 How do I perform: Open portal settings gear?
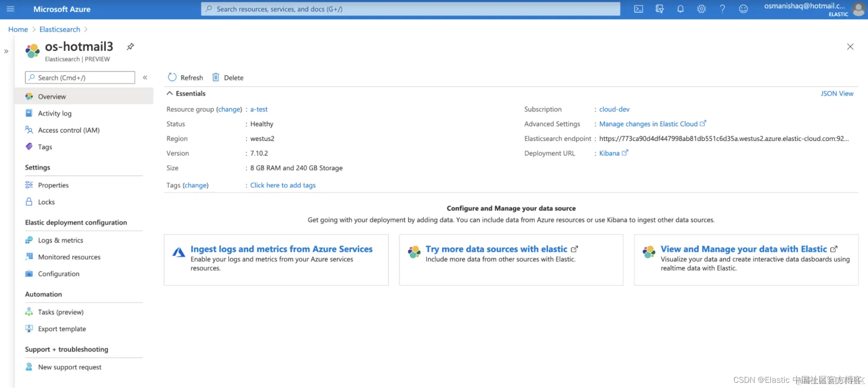[x=701, y=9]
